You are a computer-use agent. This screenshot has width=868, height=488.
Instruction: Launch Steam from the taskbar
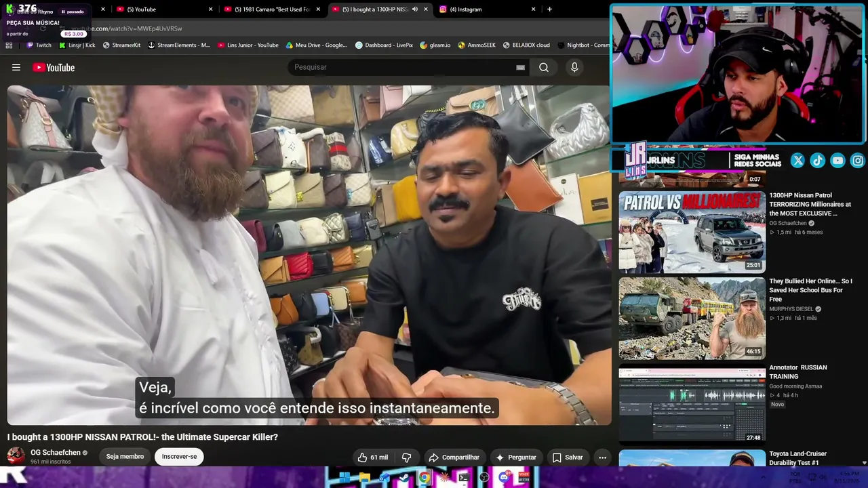405,478
